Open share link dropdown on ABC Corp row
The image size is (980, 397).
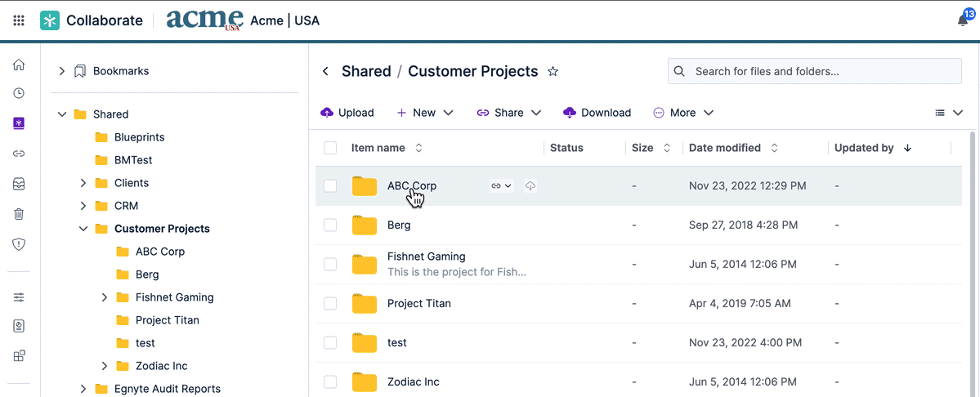501,185
